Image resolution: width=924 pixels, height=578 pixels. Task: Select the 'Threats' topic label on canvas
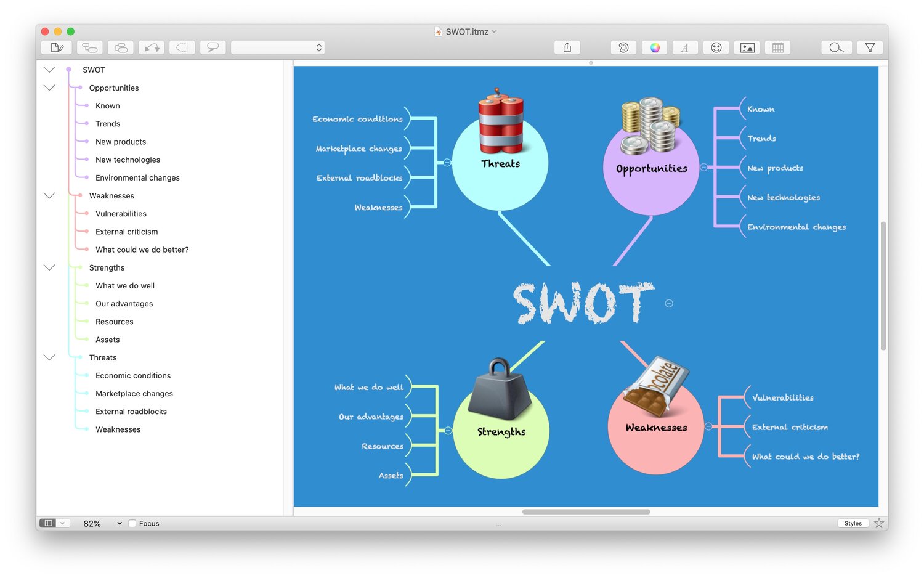pyautogui.click(x=500, y=163)
